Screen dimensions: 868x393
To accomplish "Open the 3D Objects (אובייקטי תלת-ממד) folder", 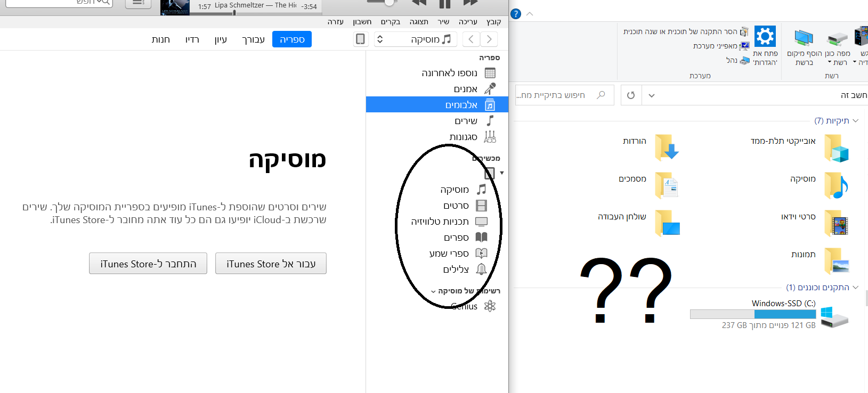I will click(x=799, y=148).
